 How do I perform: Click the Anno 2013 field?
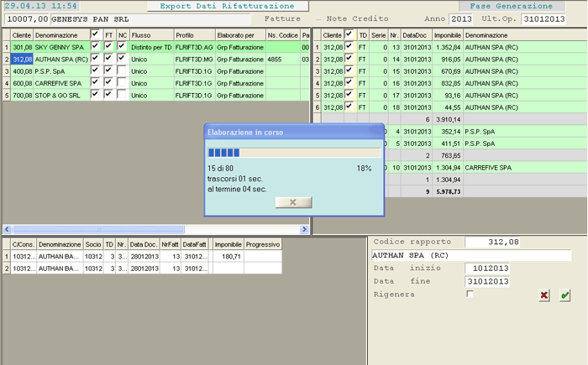pos(461,19)
